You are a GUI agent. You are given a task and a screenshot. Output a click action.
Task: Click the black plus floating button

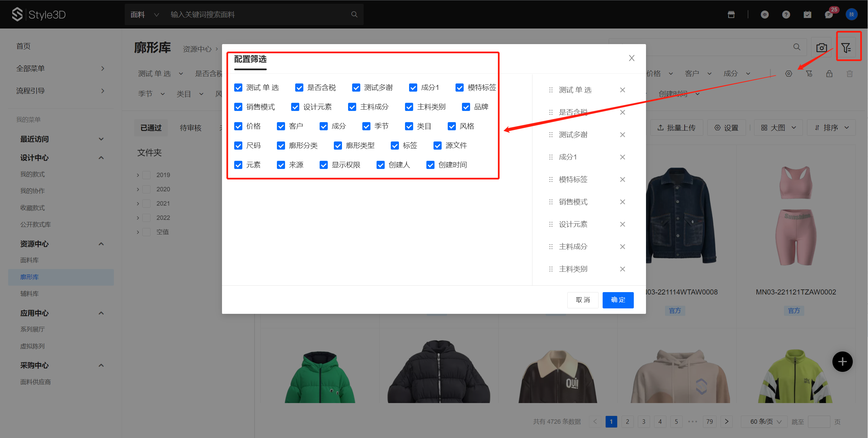[x=842, y=362]
